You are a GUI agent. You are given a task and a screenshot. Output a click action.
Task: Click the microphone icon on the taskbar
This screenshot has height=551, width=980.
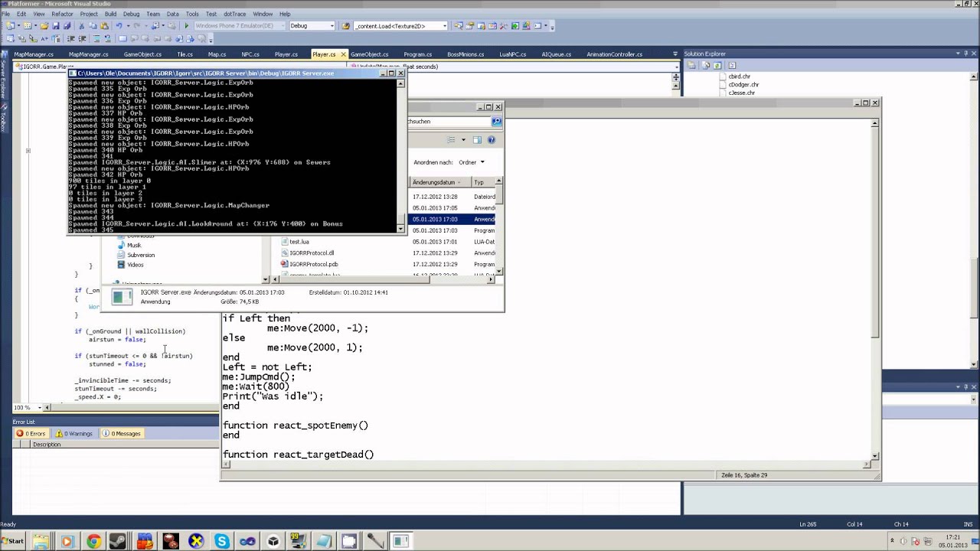pyautogui.click(x=375, y=542)
